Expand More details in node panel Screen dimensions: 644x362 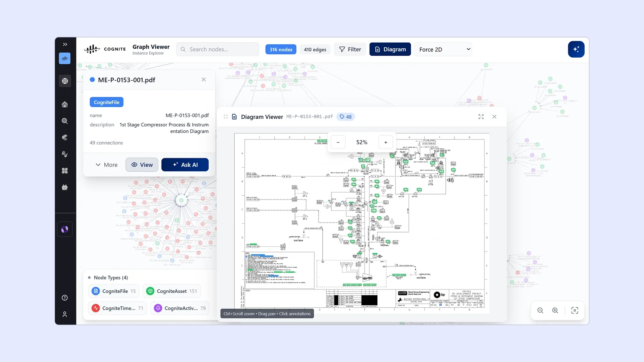tap(107, 165)
